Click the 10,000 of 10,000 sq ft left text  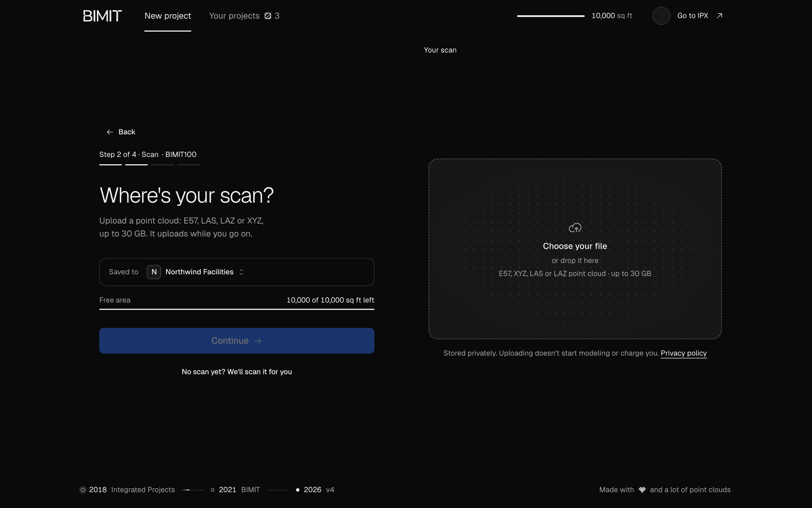pos(330,300)
